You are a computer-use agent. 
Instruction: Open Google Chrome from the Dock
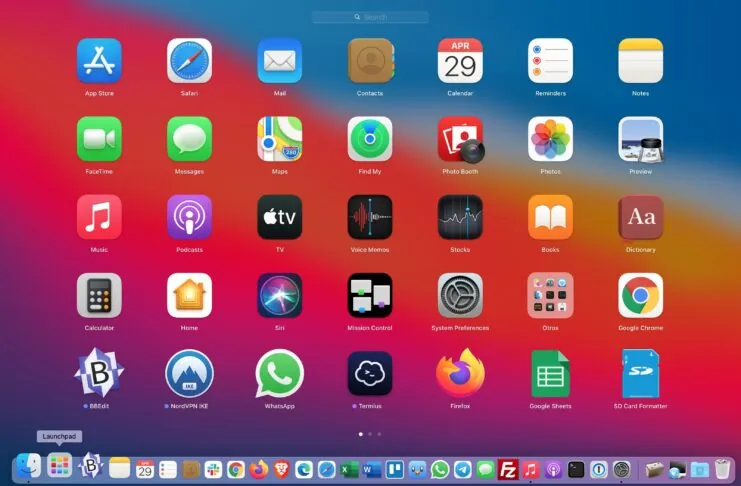pyautogui.click(x=236, y=469)
